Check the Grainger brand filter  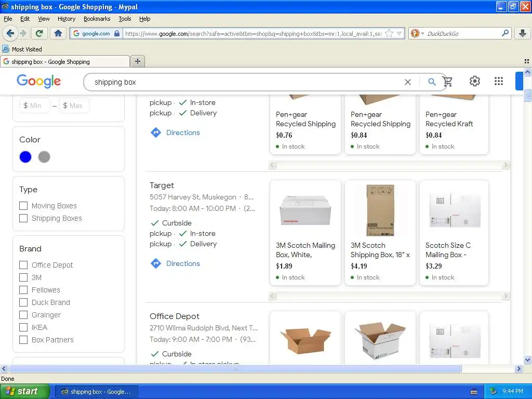[23, 315]
